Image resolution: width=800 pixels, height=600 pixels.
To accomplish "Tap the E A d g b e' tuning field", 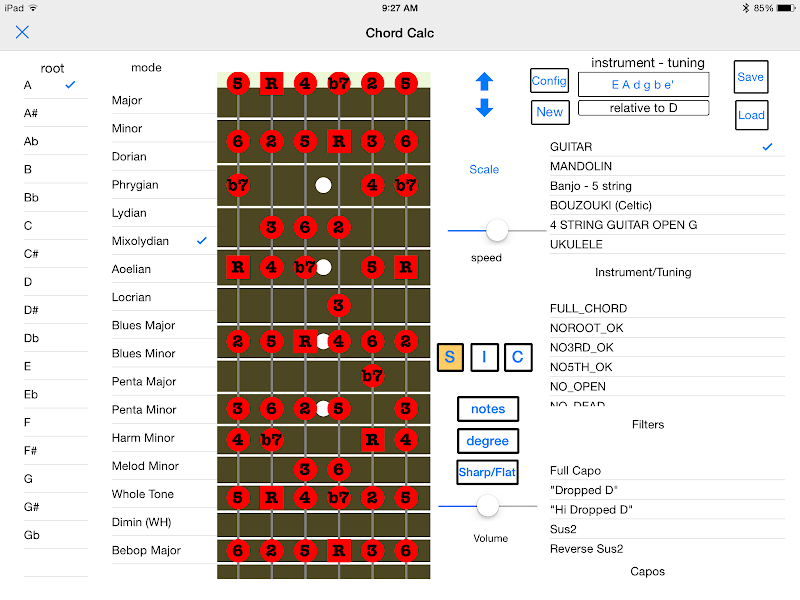I will click(643, 85).
